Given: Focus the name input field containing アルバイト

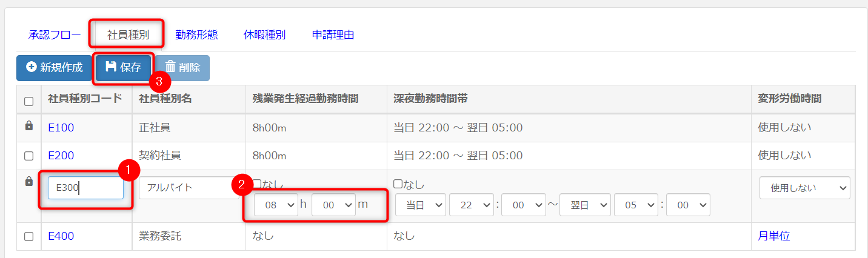Looking at the screenshot, I should point(189,188).
